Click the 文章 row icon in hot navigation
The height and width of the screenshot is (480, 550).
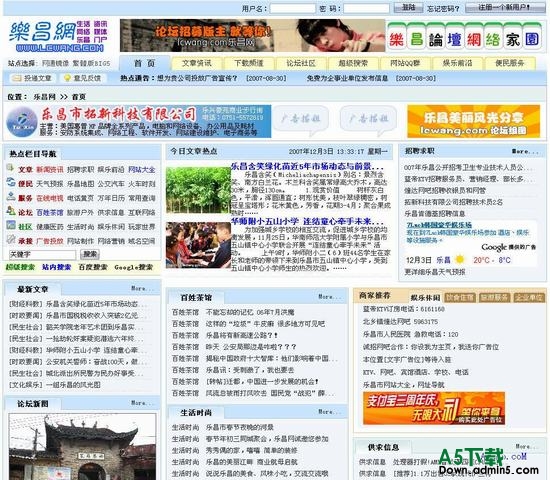tap(11, 168)
